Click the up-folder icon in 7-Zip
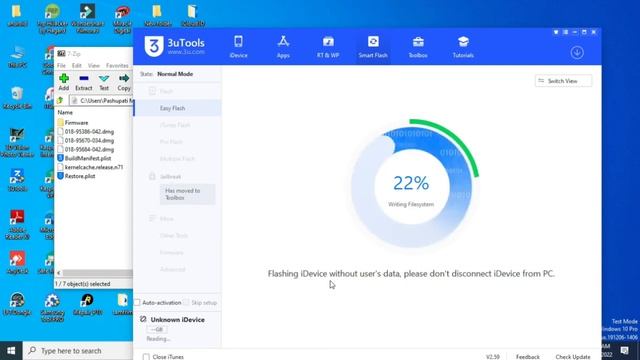This screenshot has height=360, width=640. (60, 100)
